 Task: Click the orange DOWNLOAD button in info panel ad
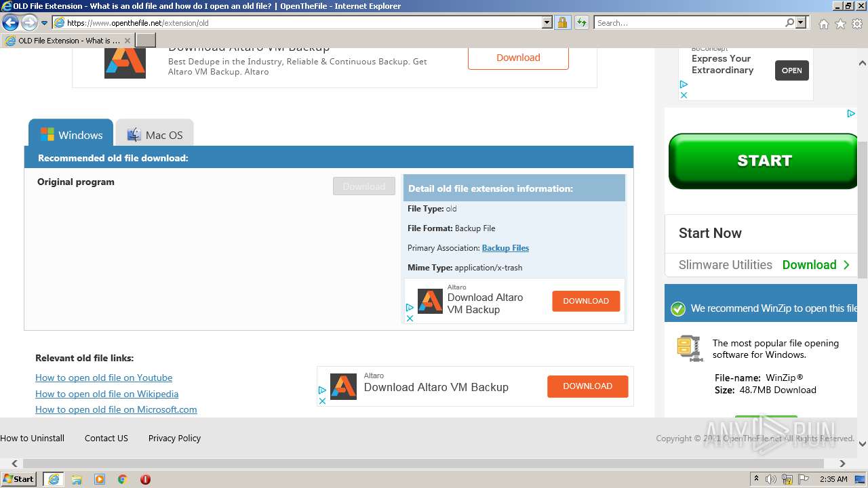[586, 301]
